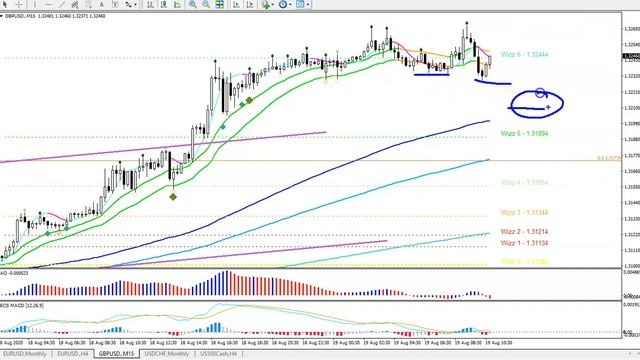Click the current price tag on price axis
Image resolution: width=640 pixels, height=360 pixels.
tap(631, 57)
